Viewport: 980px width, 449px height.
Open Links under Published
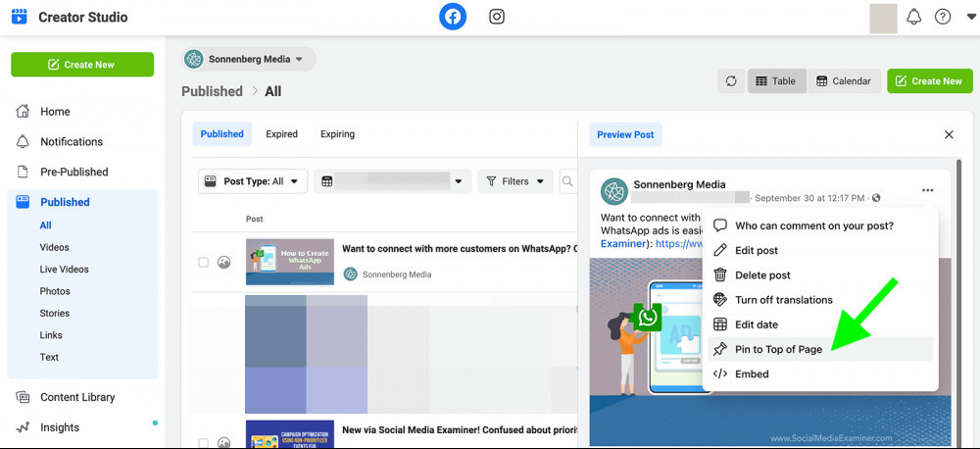click(51, 334)
